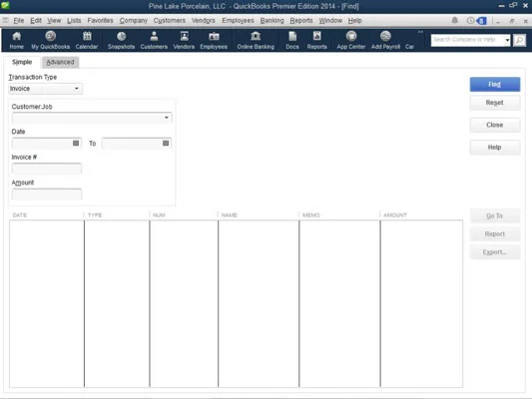This screenshot has width=532, height=399.
Task: Focus the Search Company or Help field
Action: pos(467,40)
